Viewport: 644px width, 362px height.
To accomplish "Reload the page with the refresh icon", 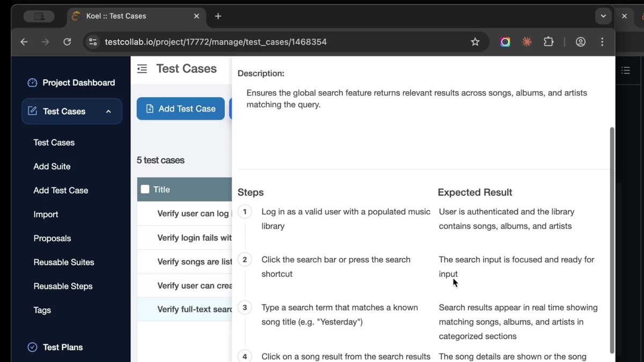I will click(x=67, y=41).
